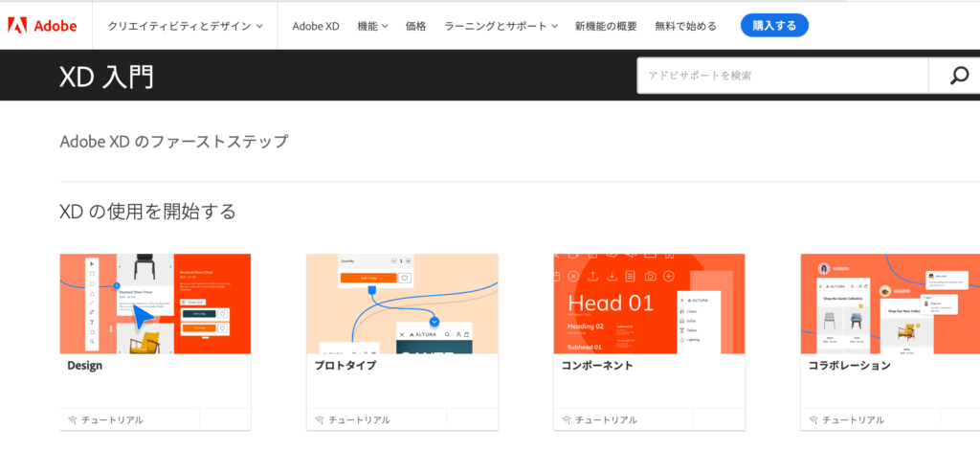The height and width of the screenshot is (473, 980).
Task: Open 新機能の概要 menu item
Action: click(606, 26)
